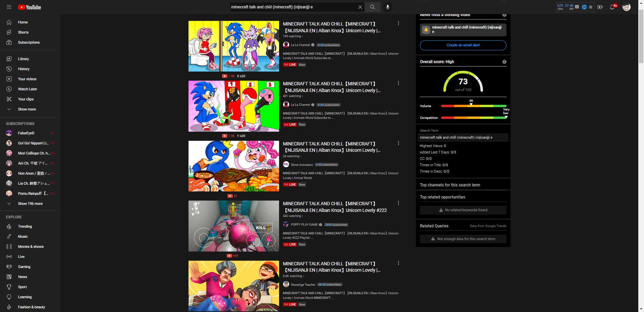Image resolution: width=644 pixels, height=312 pixels.
Task: Click the Gaming controller icon
Action: [9, 267]
